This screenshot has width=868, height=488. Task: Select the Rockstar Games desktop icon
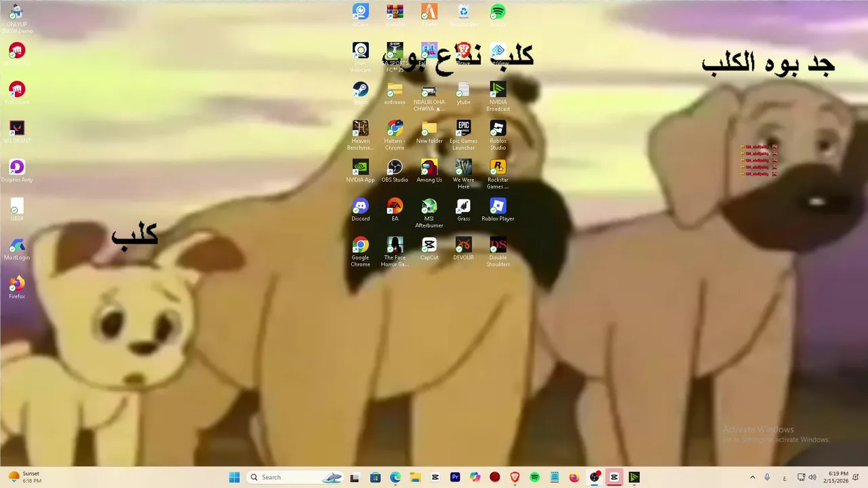coord(498,174)
